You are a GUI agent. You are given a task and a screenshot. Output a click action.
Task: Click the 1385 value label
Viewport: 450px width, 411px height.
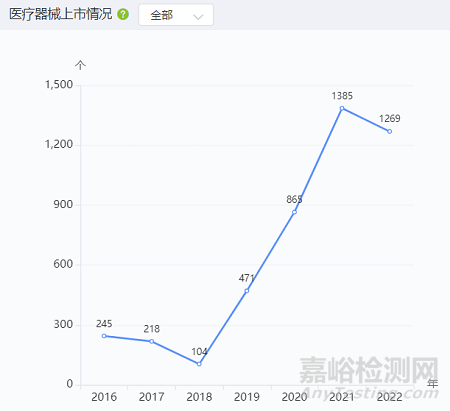pyautogui.click(x=342, y=96)
